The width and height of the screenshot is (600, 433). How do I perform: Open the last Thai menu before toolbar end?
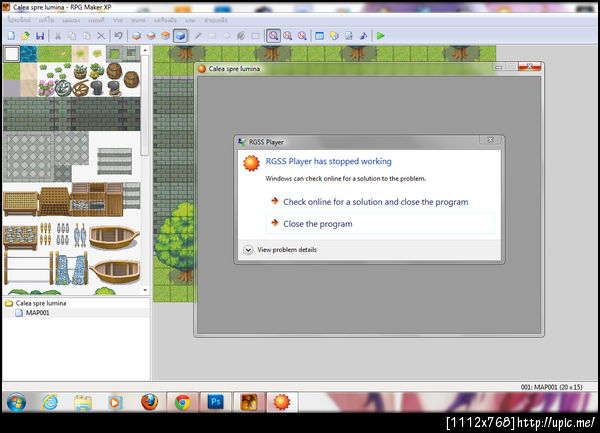coord(215,20)
